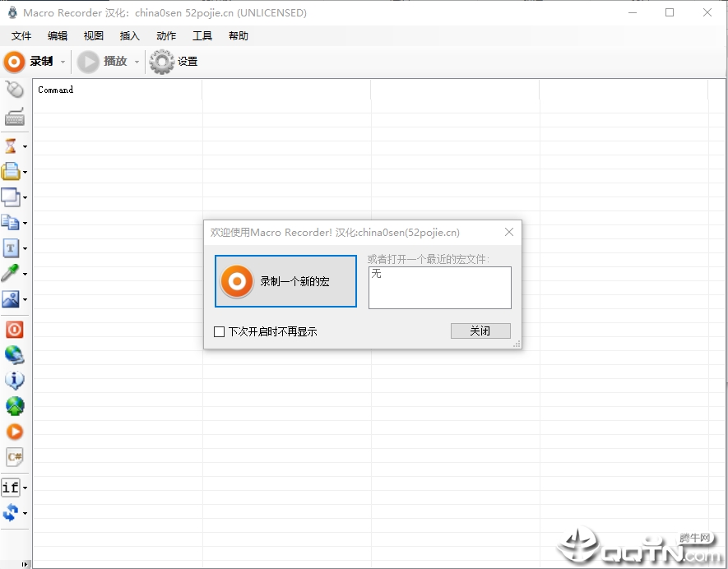728x569 pixels.
Task: Click the text 'T' icon in the sidebar
Action: click(11, 248)
